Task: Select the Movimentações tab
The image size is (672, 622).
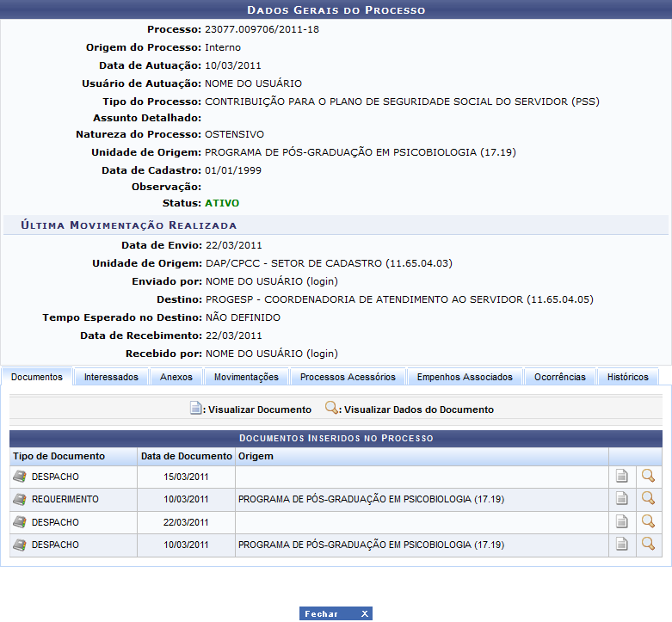Action: (246, 377)
